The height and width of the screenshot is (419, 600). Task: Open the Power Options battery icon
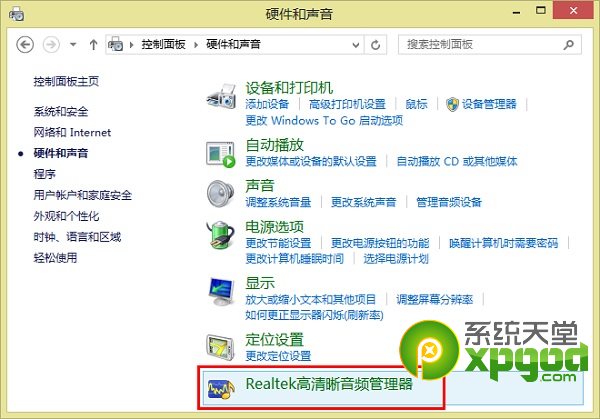click(220, 235)
